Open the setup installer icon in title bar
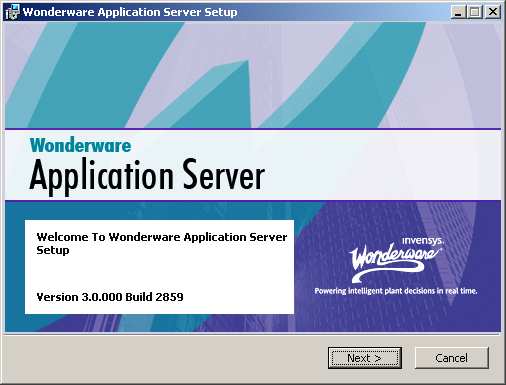This screenshot has height=385, width=506. pos(12,13)
